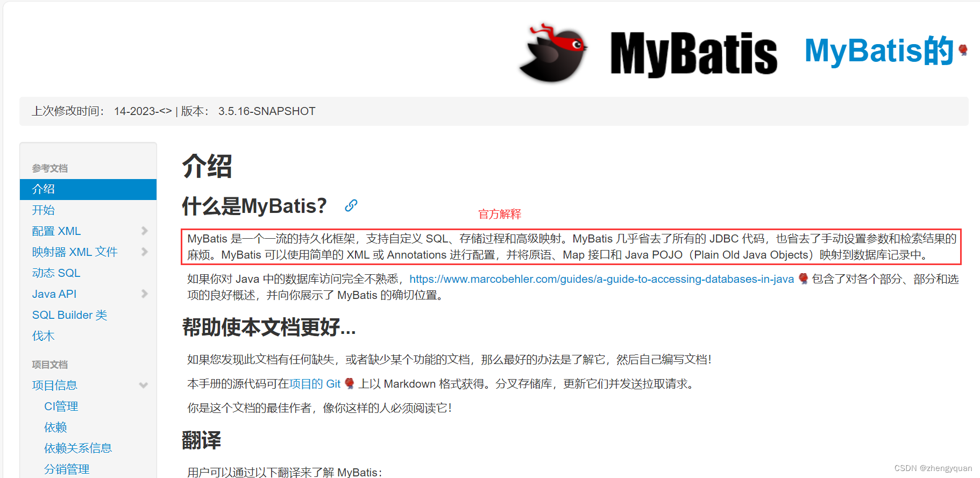The width and height of the screenshot is (980, 478).
Task: Open the 项目信息 sidebar link
Action: point(55,386)
